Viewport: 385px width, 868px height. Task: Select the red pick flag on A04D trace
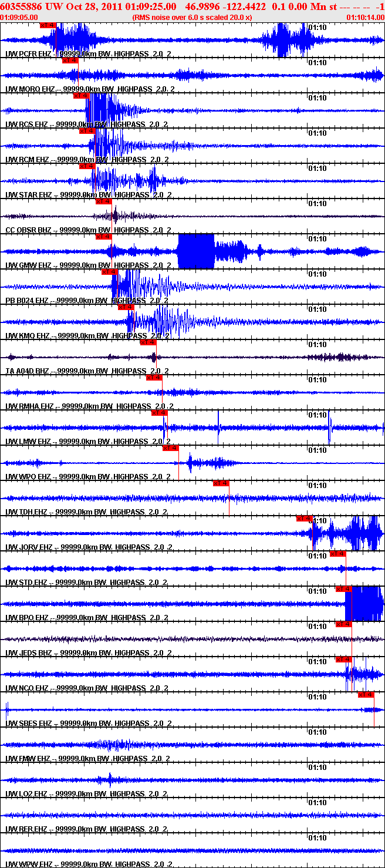(148, 342)
